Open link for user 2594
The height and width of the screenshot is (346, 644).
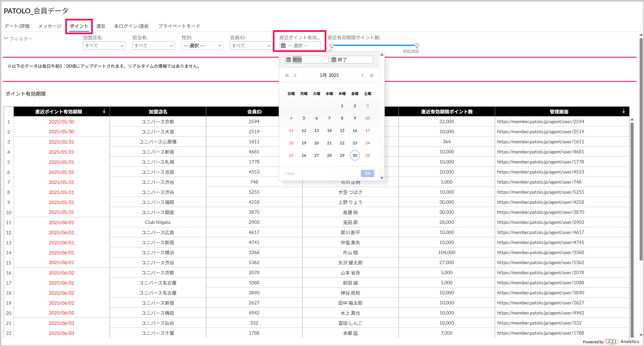point(541,121)
